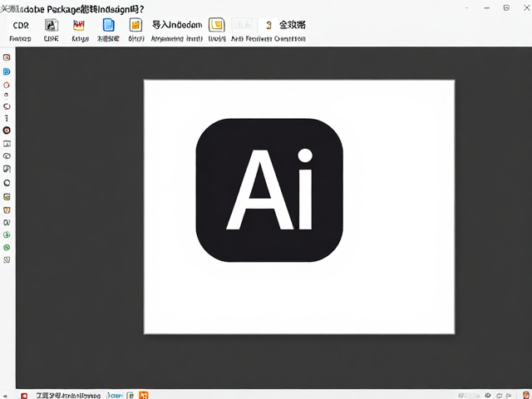Click the yellow framed-square toolbar icon

coord(216,25)
